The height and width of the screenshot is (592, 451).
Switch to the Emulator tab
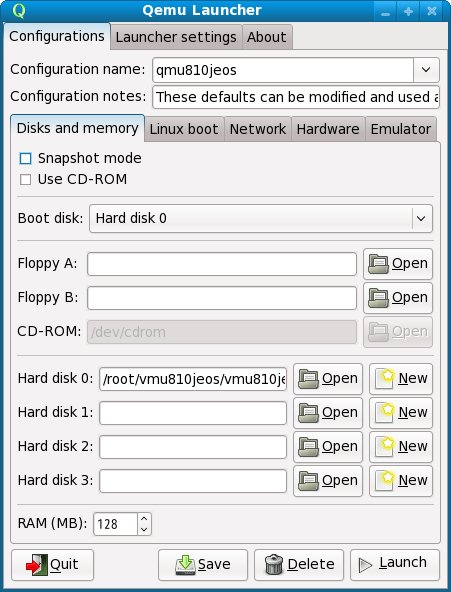pyautogui.click(x=401, y=129)
